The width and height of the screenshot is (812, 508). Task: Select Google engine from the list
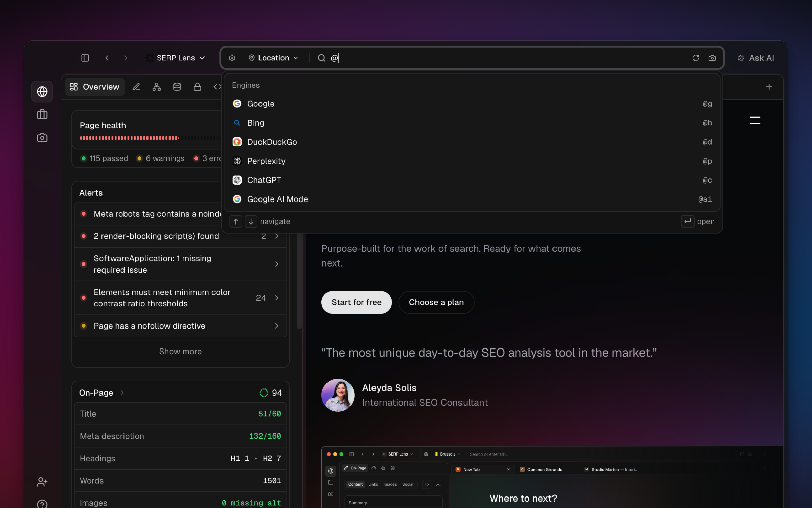[x=472, y=104]
